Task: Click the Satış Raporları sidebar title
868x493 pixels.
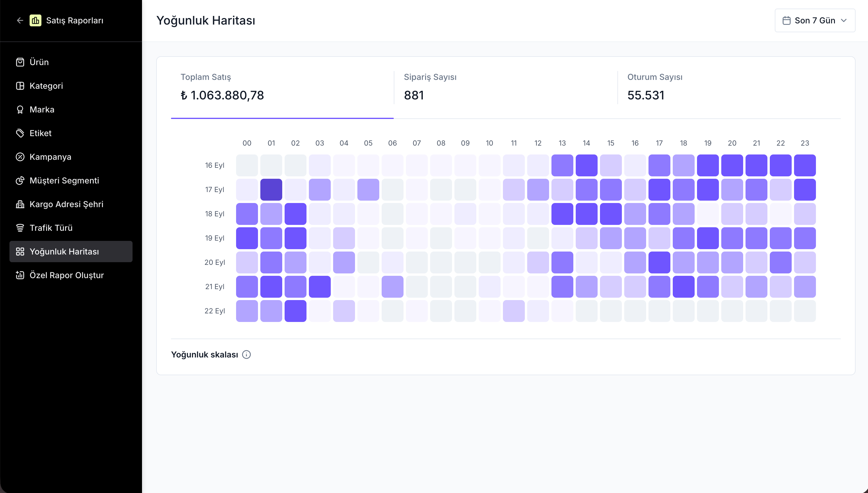Action: [75, 21]
